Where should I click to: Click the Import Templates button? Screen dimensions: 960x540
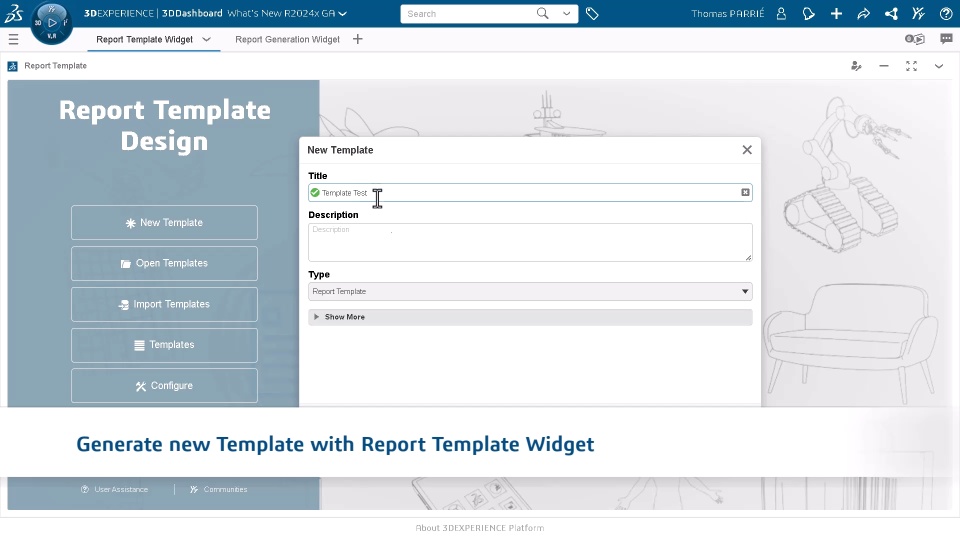click(x=164, y=304)
